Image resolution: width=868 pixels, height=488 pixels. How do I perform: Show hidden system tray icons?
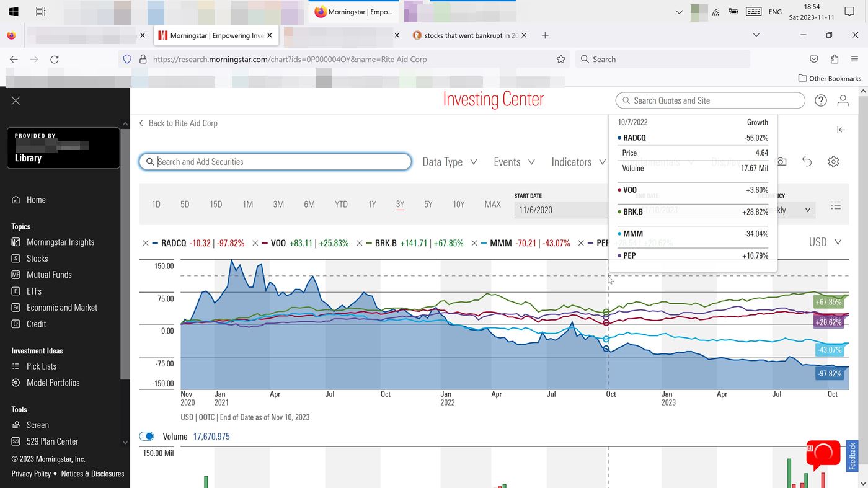pyautogui.click(x=679, y=12)
